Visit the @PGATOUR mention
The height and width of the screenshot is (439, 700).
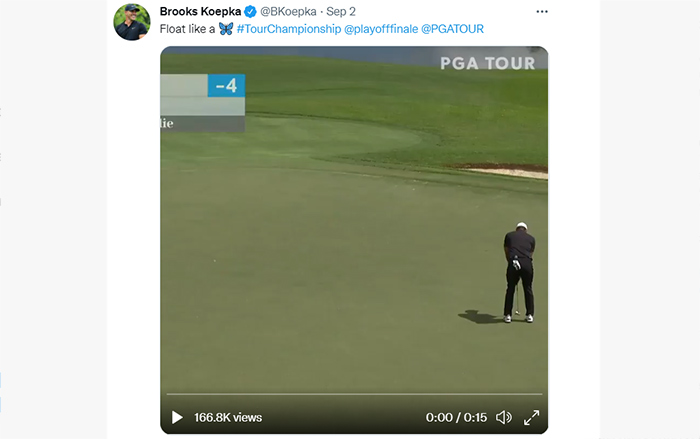point(452,29)
